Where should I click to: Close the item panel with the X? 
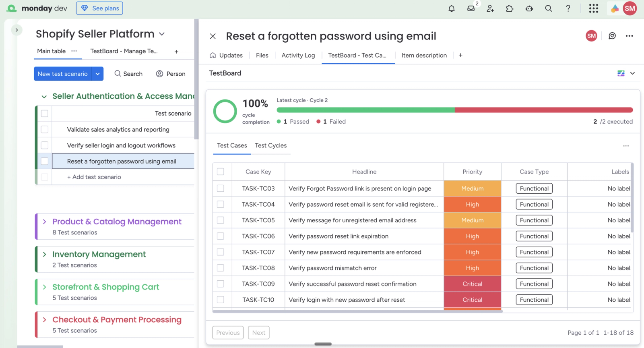(213, 36)
